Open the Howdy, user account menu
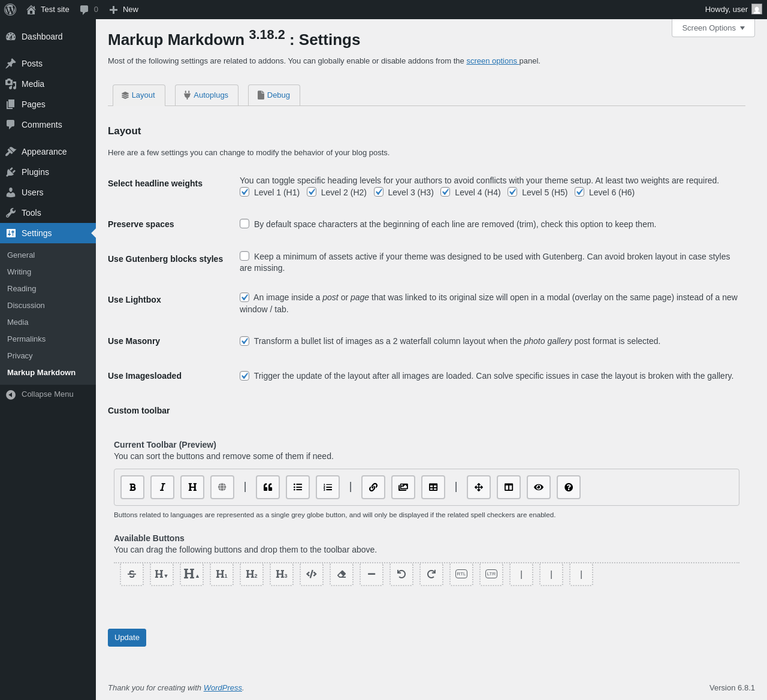767x700 pixels. [x=733, y=10]
